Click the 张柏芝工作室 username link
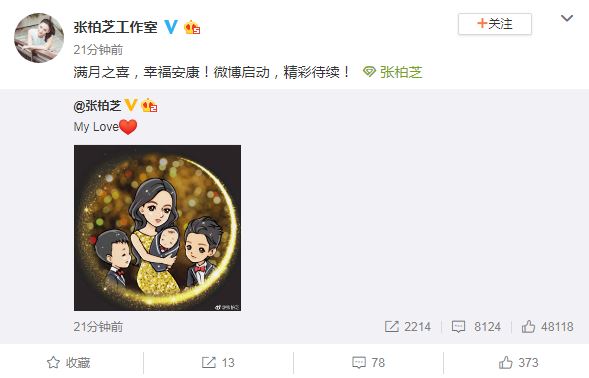The height and width of the screenshot is (378, 589). pos(115,27)
